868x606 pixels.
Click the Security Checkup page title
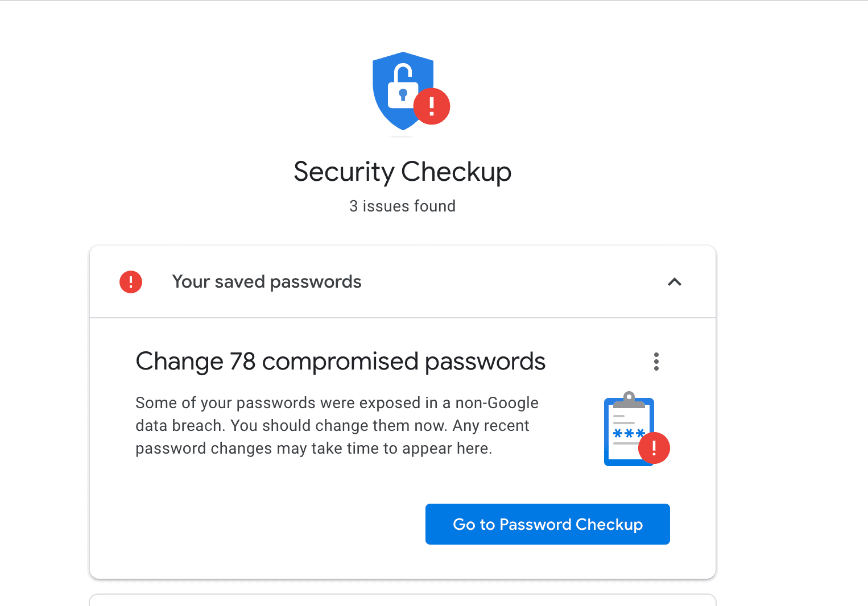coord(402,172)
